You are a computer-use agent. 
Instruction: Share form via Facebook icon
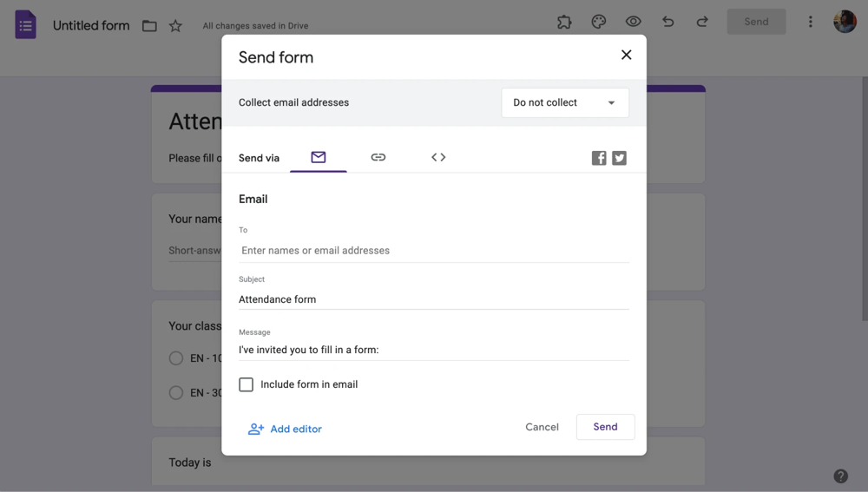(x=599, y=158)
